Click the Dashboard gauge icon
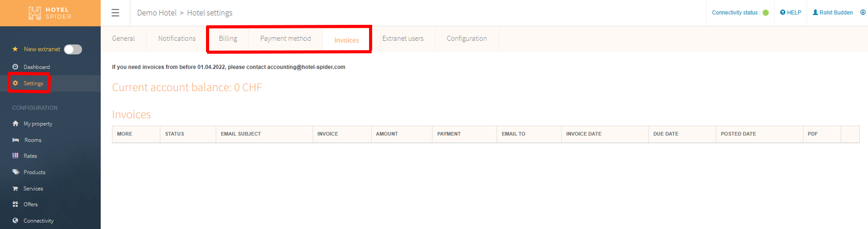Viewport: 868px width, 229px height. [16, 67]
